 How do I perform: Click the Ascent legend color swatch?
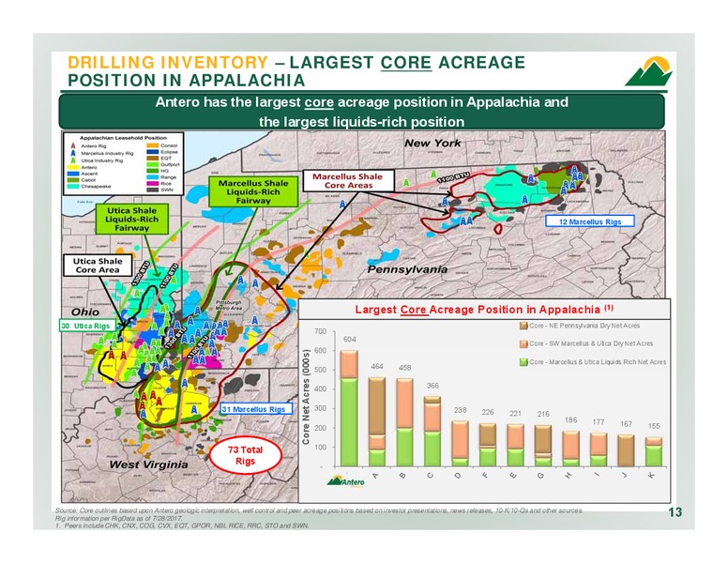73,174
